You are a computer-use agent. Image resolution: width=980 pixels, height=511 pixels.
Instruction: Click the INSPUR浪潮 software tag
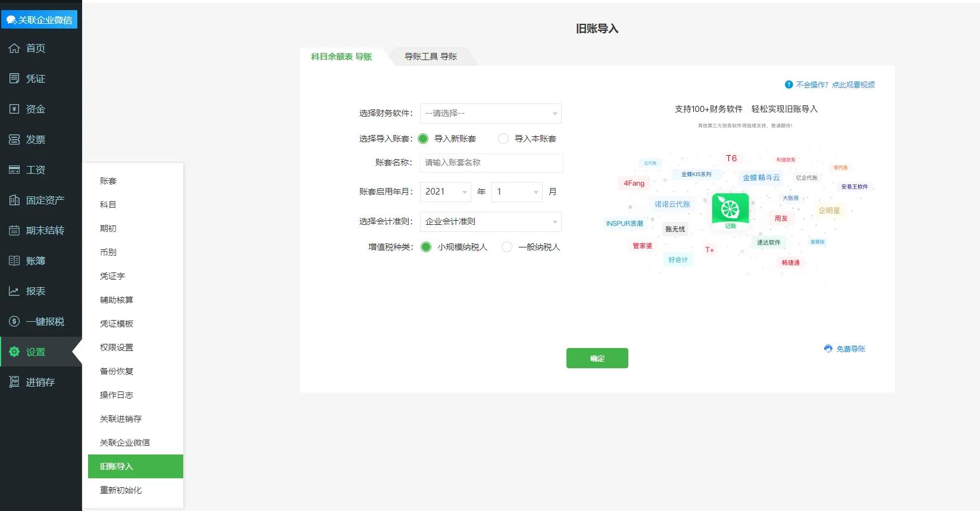tap(624, 224)
